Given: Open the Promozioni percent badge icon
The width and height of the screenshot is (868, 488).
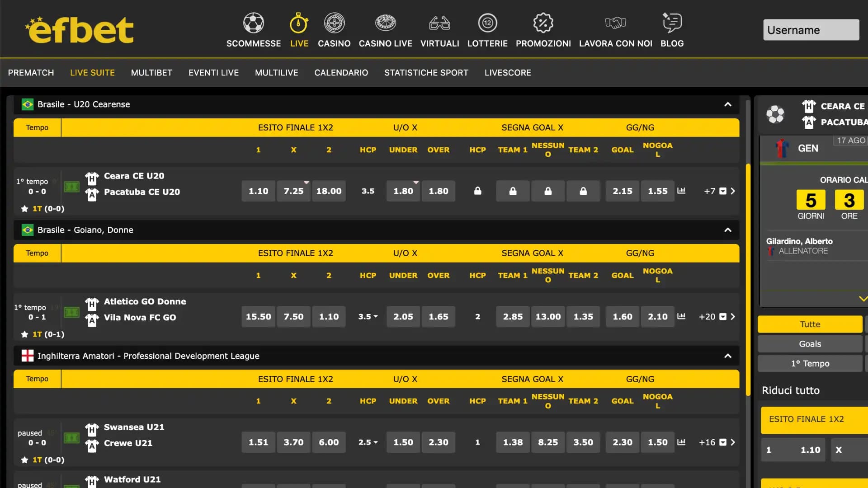Looking at the screenshot, I should click(543, 23).
